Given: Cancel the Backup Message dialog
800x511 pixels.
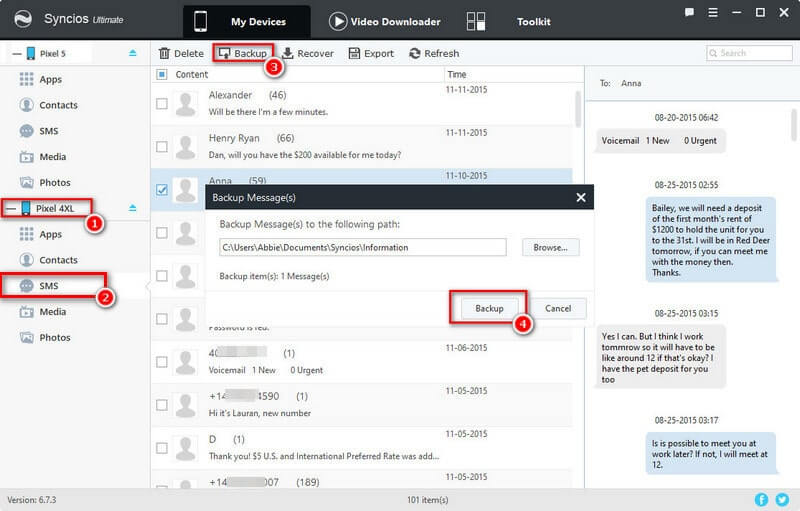Looking at the screenshot, I should click(558, 308).
